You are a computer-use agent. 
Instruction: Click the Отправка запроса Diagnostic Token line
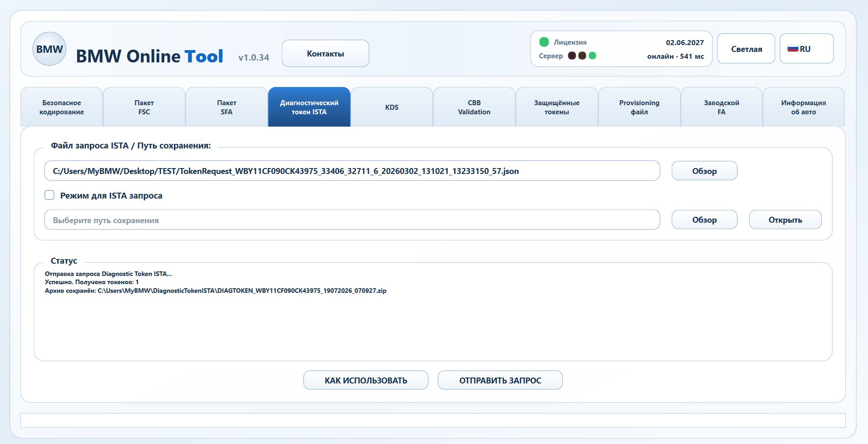(108, 274)
